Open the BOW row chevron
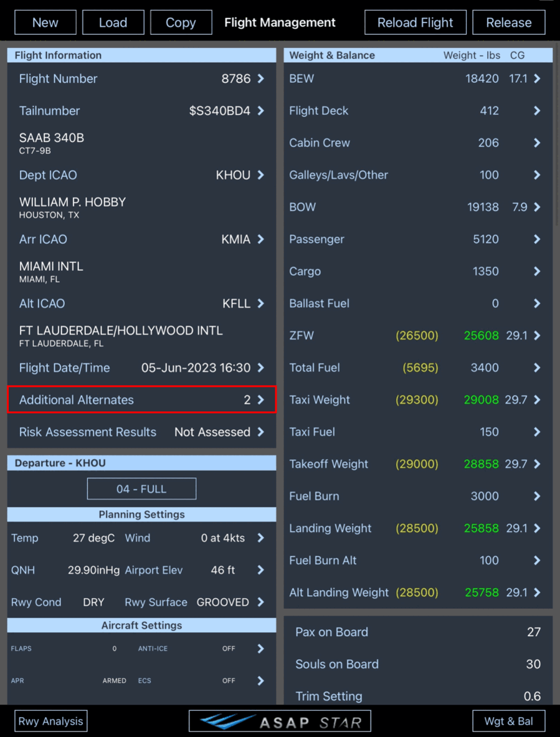 (x=537, y=207)
